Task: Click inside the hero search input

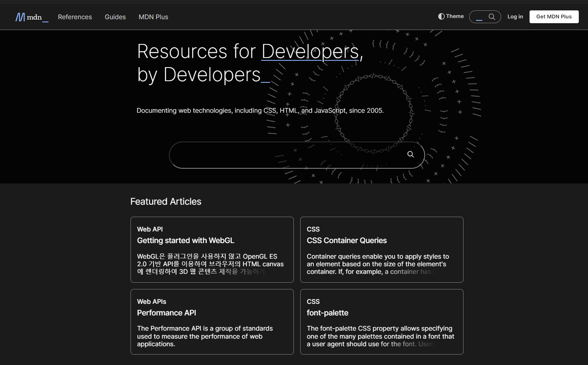Action: (x=280, y=155)
